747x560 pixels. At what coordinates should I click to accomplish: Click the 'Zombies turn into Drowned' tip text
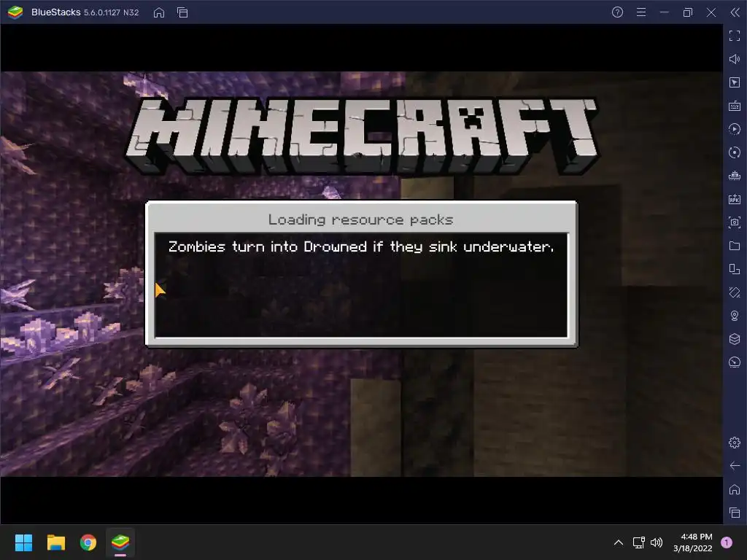pos(361,246)
